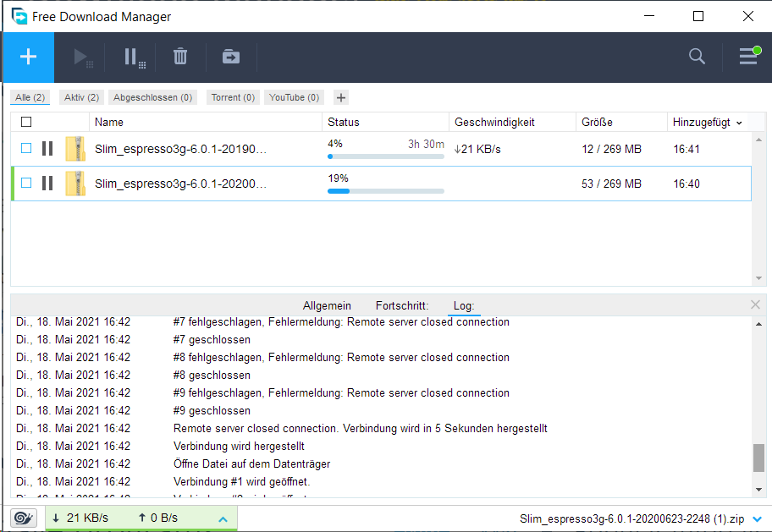Sort by Geschwindigkeit column header
The width and height of the screenshot is (772, 532).
(512, 122)
